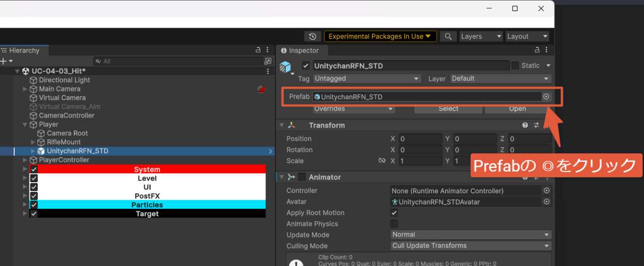Uncheck the System row checkbox

[34, 169]
